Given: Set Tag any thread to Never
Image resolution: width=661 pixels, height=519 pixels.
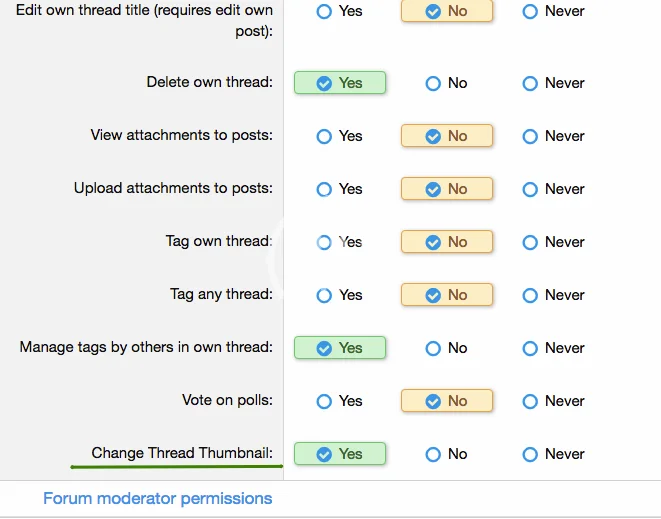Looking at the screenshot, I should [x=531, y=295].
